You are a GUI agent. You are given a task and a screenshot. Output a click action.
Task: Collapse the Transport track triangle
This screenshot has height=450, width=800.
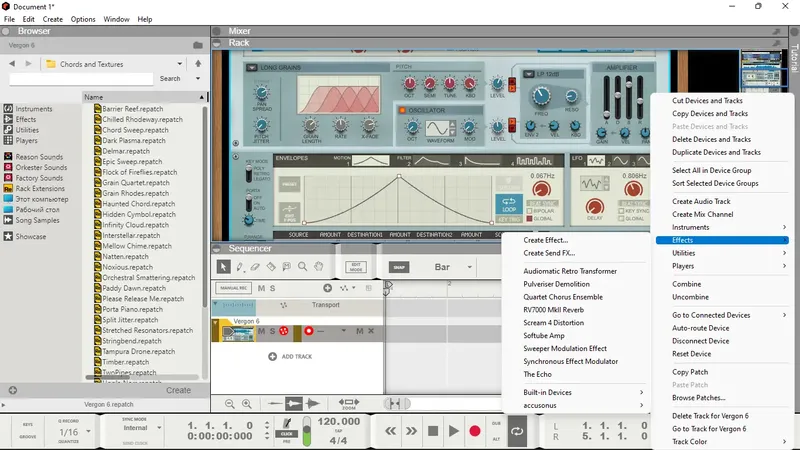(x=215, y=304)
